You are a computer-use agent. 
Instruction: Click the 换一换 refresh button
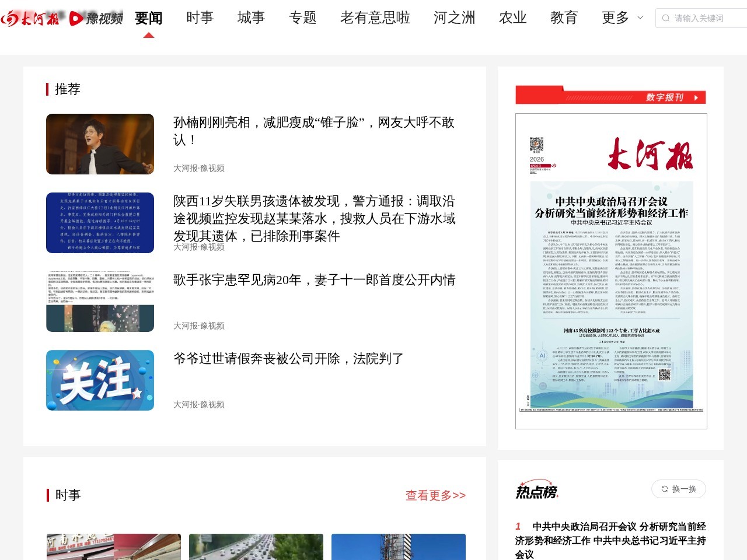tap(679, 489)
